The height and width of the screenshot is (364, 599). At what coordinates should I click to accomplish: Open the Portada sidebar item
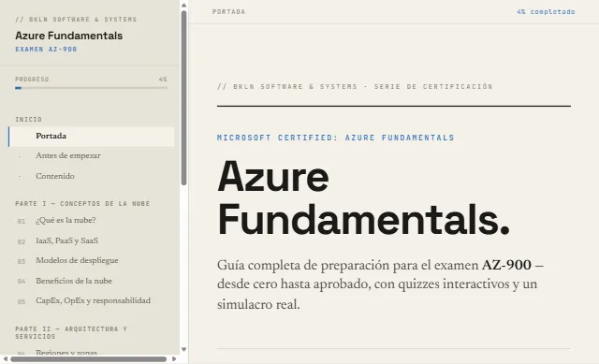coord(91,137)
